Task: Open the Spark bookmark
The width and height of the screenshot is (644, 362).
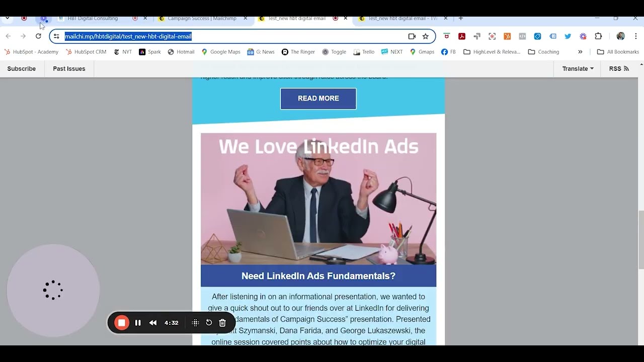Action: click(150, 52)
